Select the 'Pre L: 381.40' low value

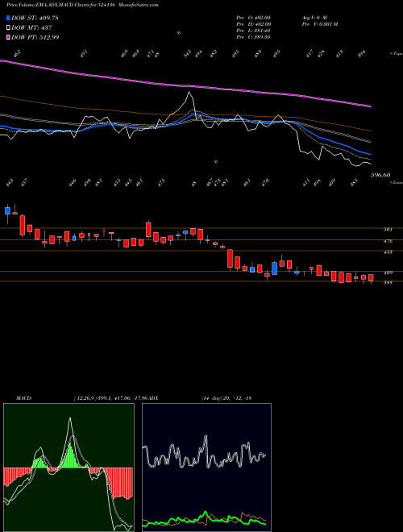(253, 31)
